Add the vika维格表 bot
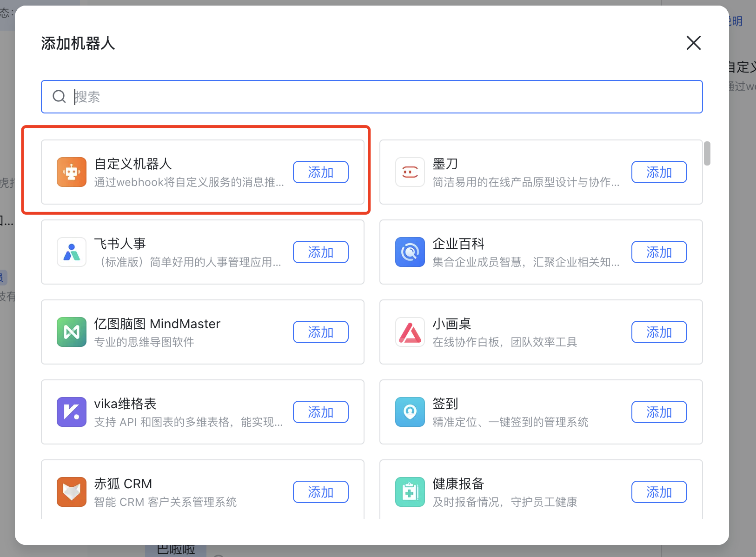Image resolution: width=756 pixels, height=557 pixels. pyautogui.click(x=321, y=412)
